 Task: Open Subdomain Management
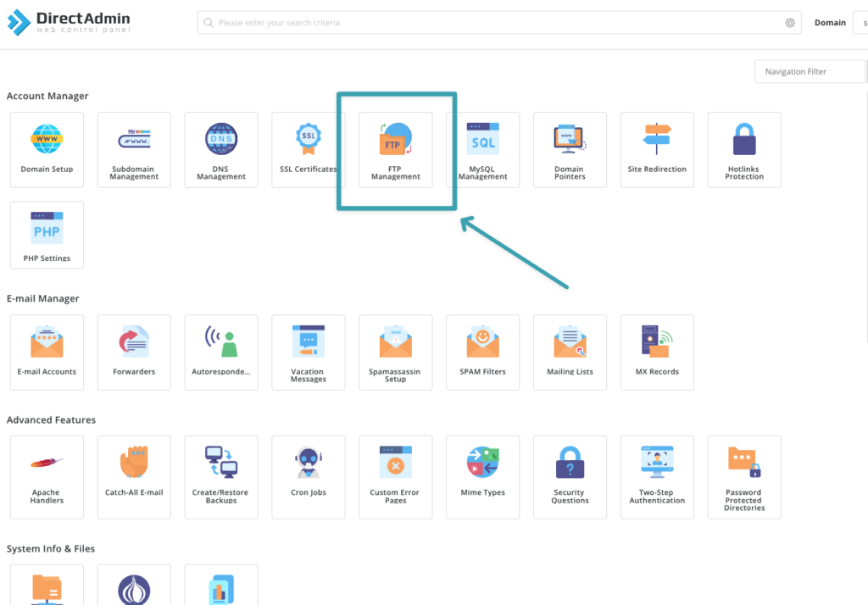pyautogui.click(x=134, y=150)
